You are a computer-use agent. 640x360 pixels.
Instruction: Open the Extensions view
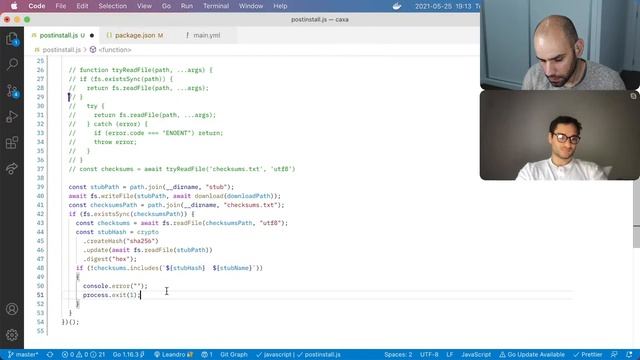point(12,143)
